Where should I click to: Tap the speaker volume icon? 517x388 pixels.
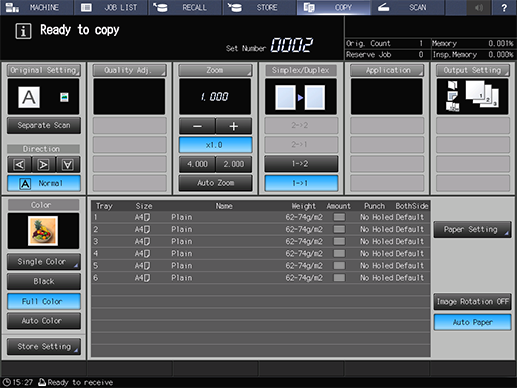[479, 7]
